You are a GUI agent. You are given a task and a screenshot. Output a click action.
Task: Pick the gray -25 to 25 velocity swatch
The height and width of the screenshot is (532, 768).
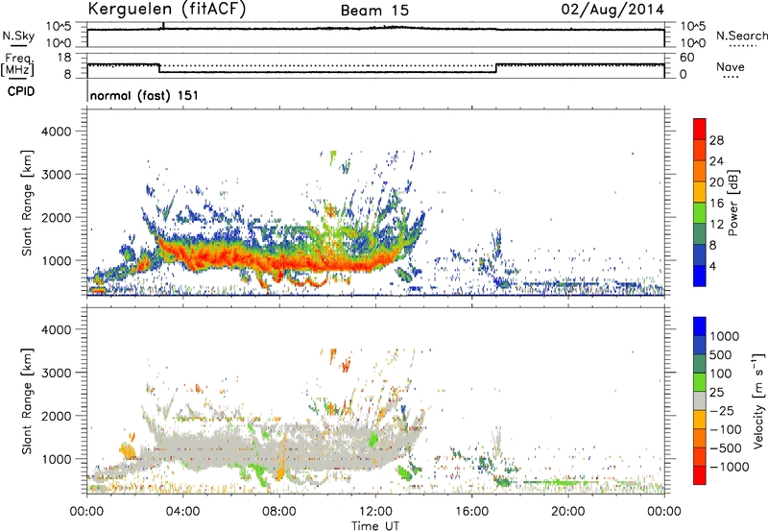700,401
